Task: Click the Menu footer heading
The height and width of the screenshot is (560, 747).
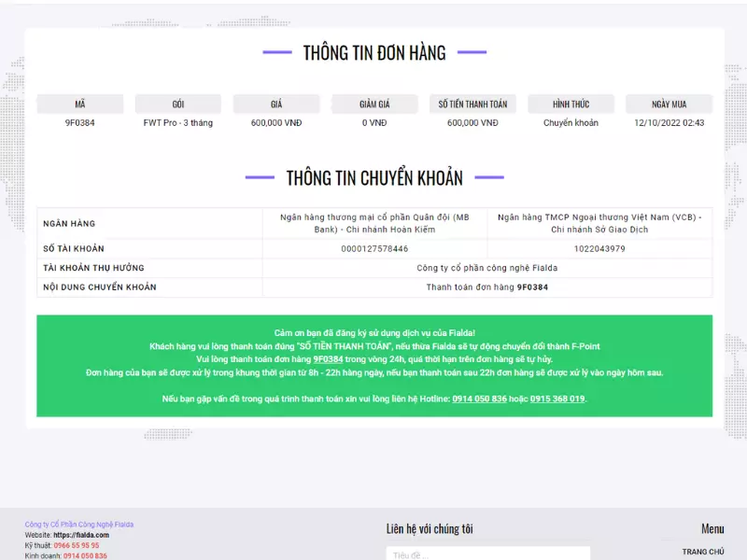Action: coord(712,528)
